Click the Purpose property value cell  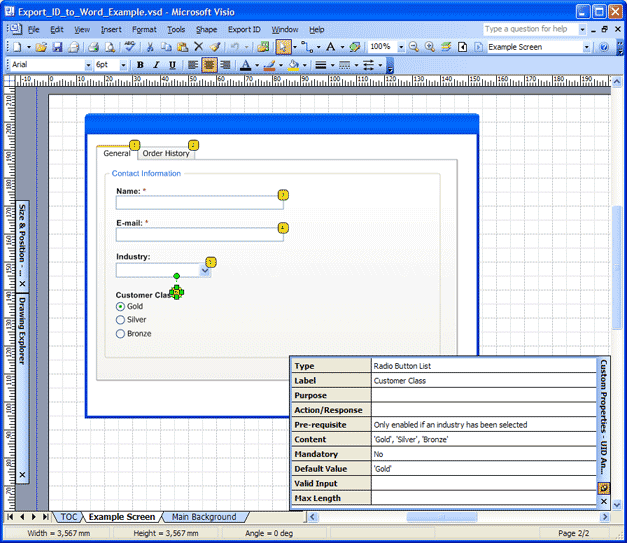pos(484,395)
